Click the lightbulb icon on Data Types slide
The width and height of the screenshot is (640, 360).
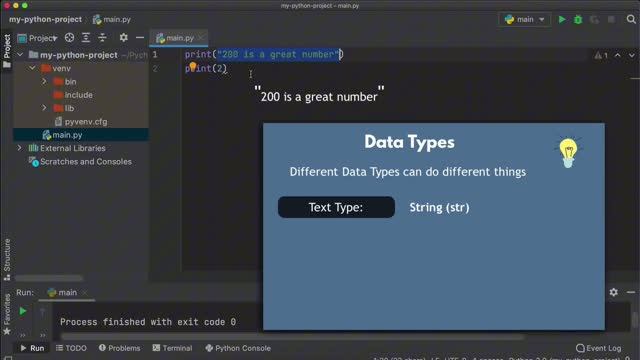click(568, 152)
